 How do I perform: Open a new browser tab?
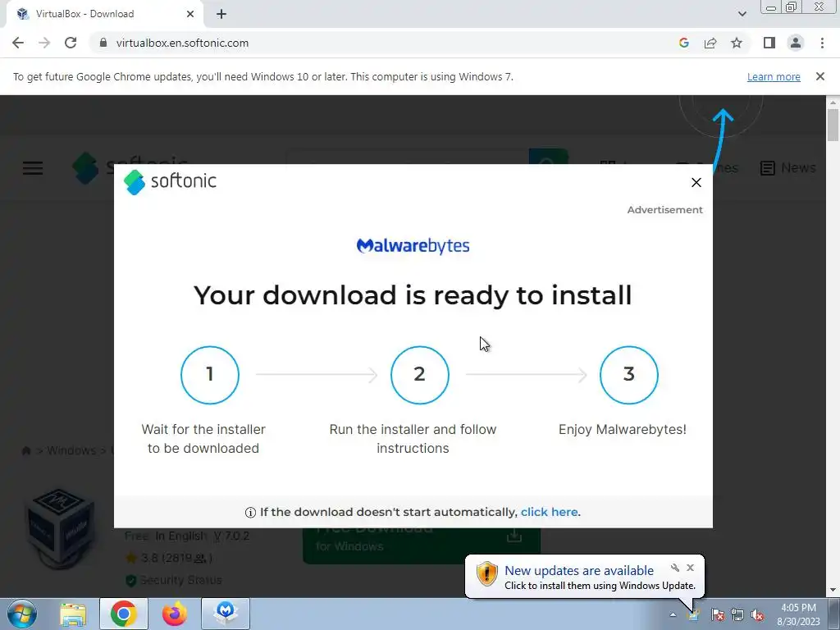click(221, 14)
